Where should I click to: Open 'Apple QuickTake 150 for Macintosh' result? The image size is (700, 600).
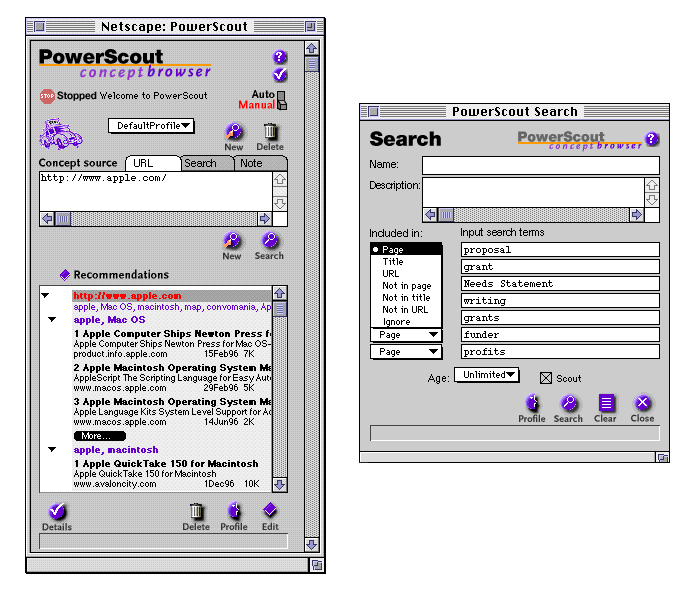tap(166, 464)
